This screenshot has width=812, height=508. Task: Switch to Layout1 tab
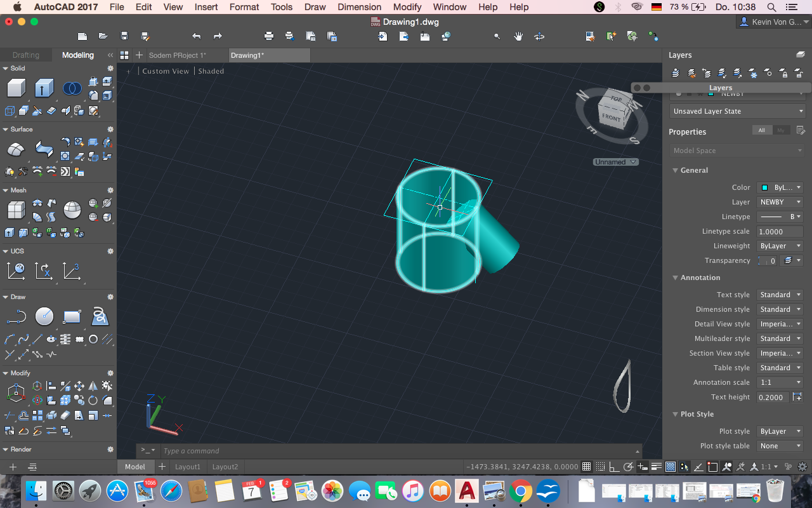click(x=188, y=467)
